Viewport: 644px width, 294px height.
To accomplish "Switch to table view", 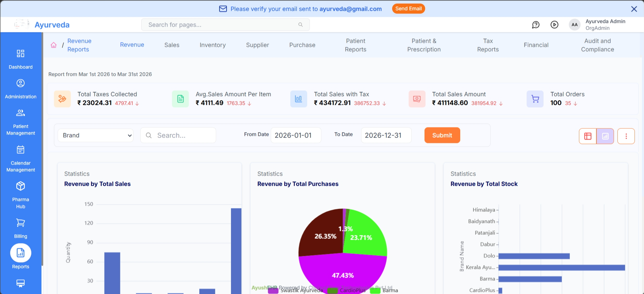I will (x=588, y=136).
